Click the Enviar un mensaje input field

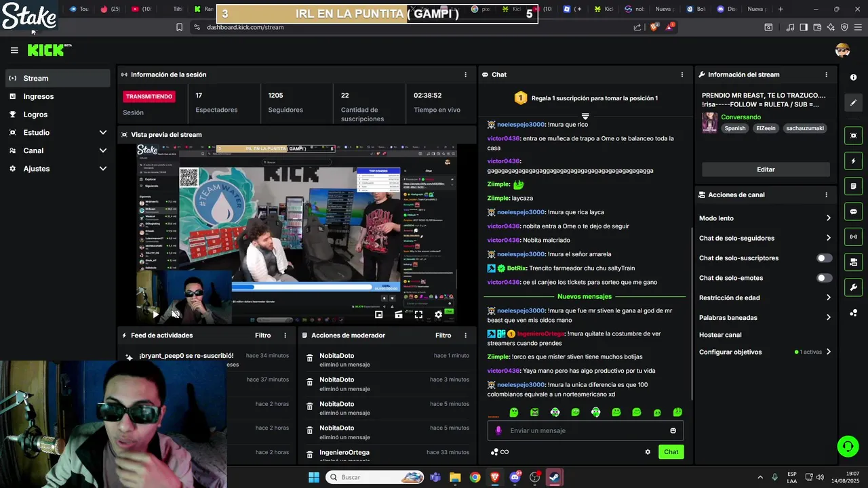[x=585, y=430]
